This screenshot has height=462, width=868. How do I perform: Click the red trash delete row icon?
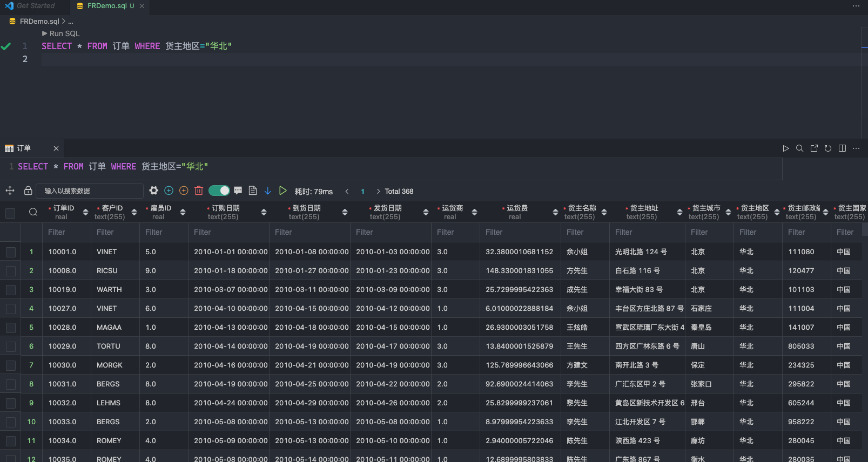click(199, 191)
